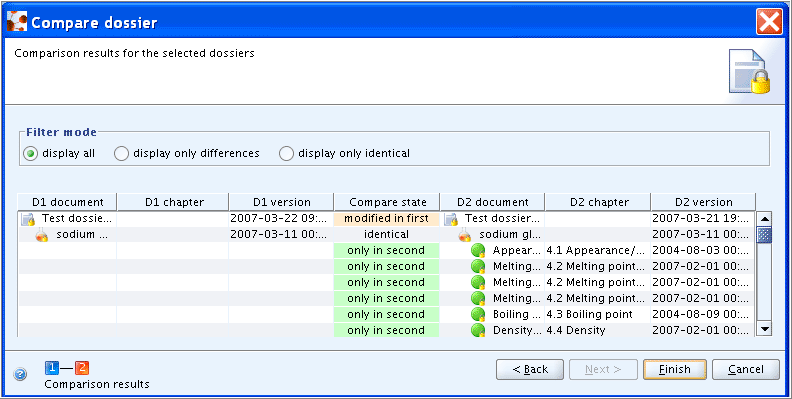Screen dimensions: 792x399
Task: Click the green icon beside Boiling record
Action: click(x=478, y=314)
